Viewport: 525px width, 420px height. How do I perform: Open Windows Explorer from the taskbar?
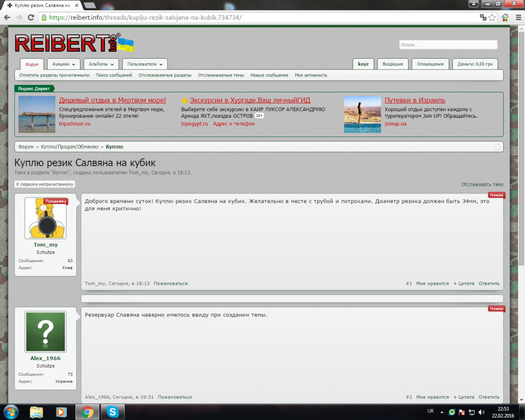pyautogui.click(x=36, y=412)
